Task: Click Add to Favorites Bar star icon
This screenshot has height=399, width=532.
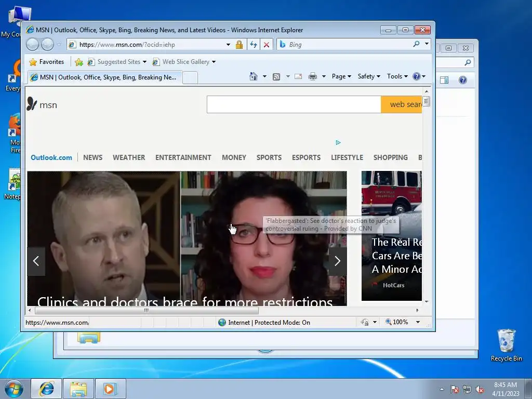Action: 79,62
